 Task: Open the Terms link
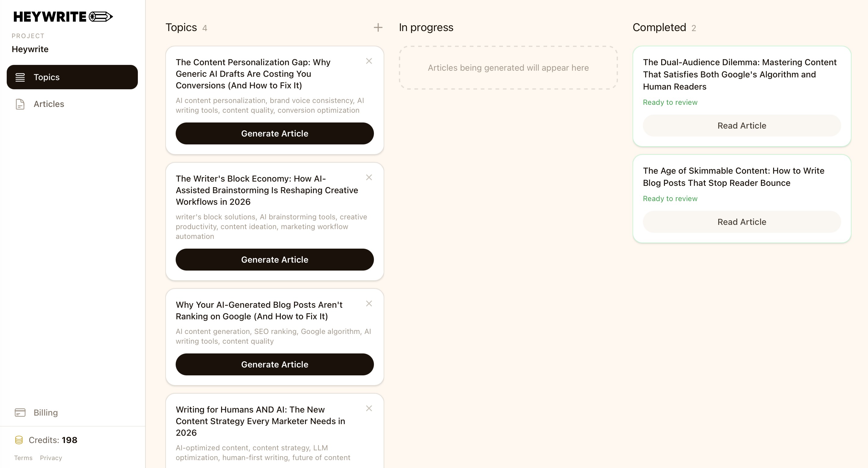click(x=23, y=458)
